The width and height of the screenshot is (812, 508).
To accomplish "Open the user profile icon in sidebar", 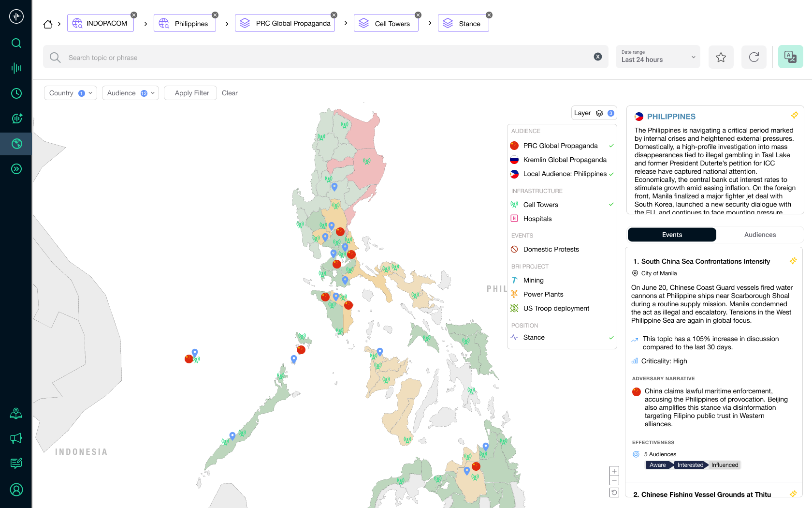I will pos(16,490).
